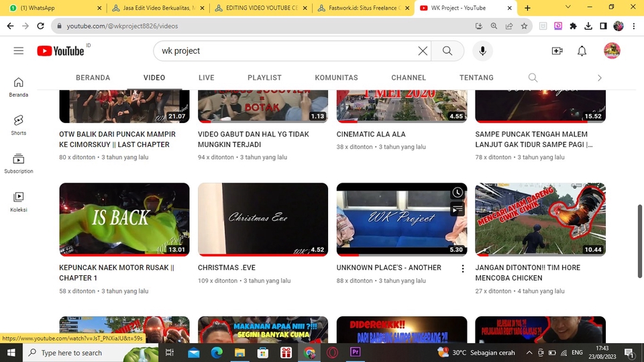Screen dimensions: 644x362
Task: Show more channel tabs with right chevron
Action: tap(599, 78)
